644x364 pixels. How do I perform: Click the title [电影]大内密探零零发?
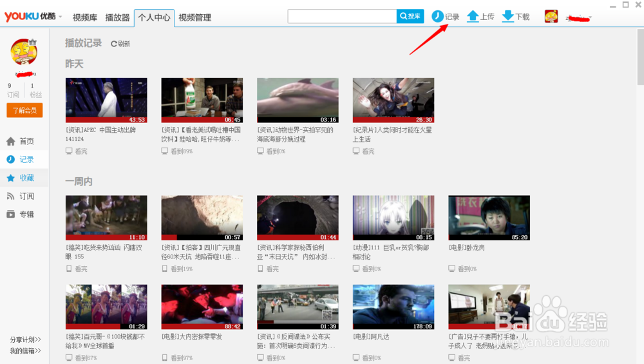[192, 336]
